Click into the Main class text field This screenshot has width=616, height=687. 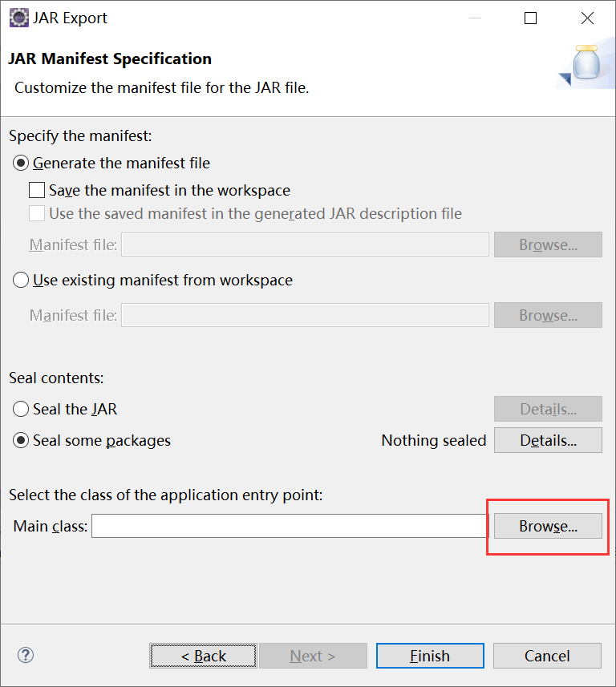tap(290, 526)
